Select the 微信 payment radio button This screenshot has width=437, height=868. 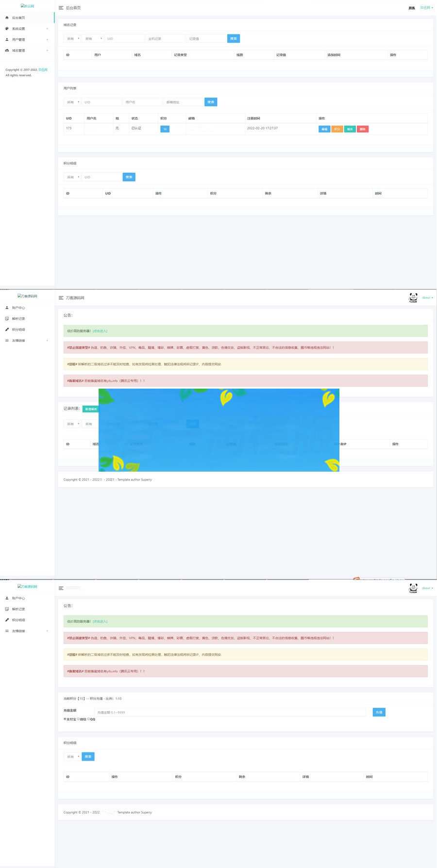click(x=78, y=719)
